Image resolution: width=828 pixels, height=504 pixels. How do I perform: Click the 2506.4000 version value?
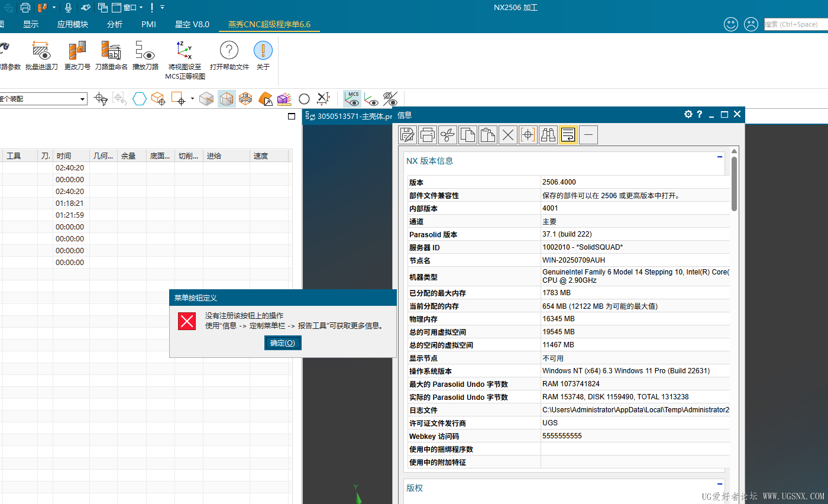[x=559, y=182]
